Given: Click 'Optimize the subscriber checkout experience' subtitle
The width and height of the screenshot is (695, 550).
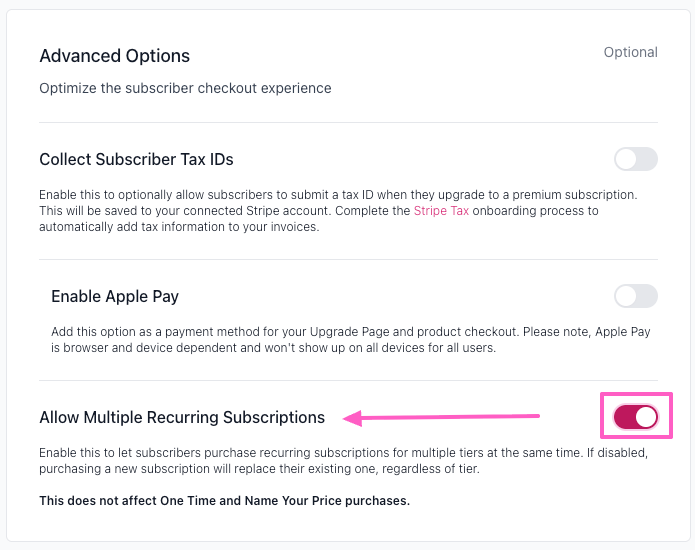Looking at the screenshot, I should click(x=185, y=88).
